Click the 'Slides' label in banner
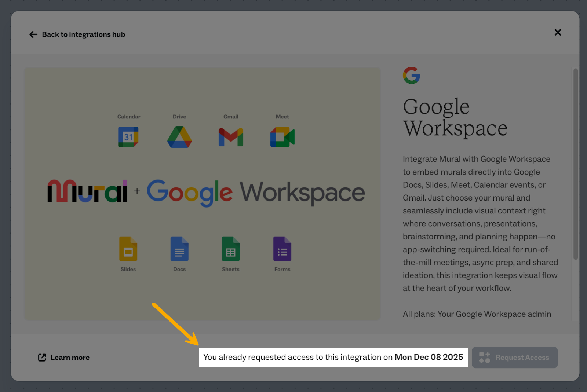Viewport: 587px width, 392px height. pos(128,269)
